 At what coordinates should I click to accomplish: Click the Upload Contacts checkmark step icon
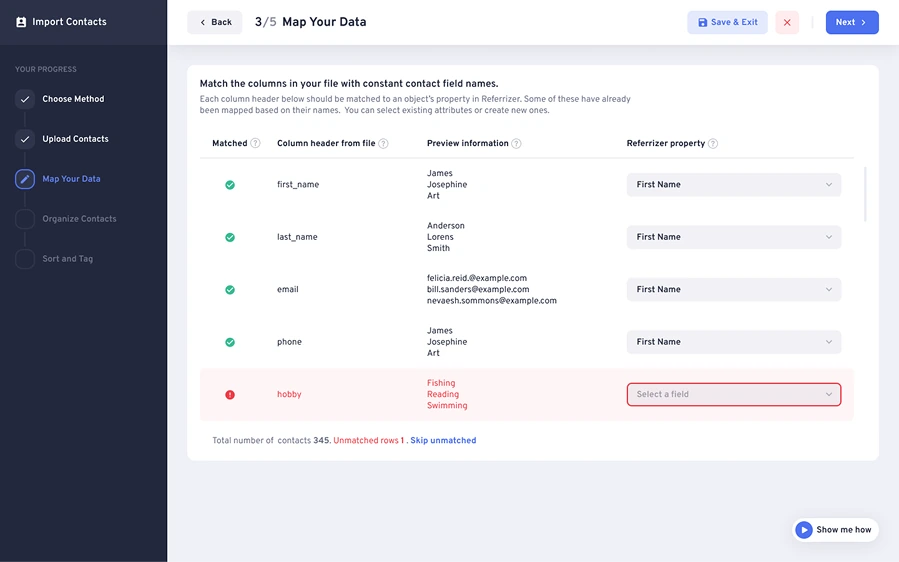[x=25, y=139]
